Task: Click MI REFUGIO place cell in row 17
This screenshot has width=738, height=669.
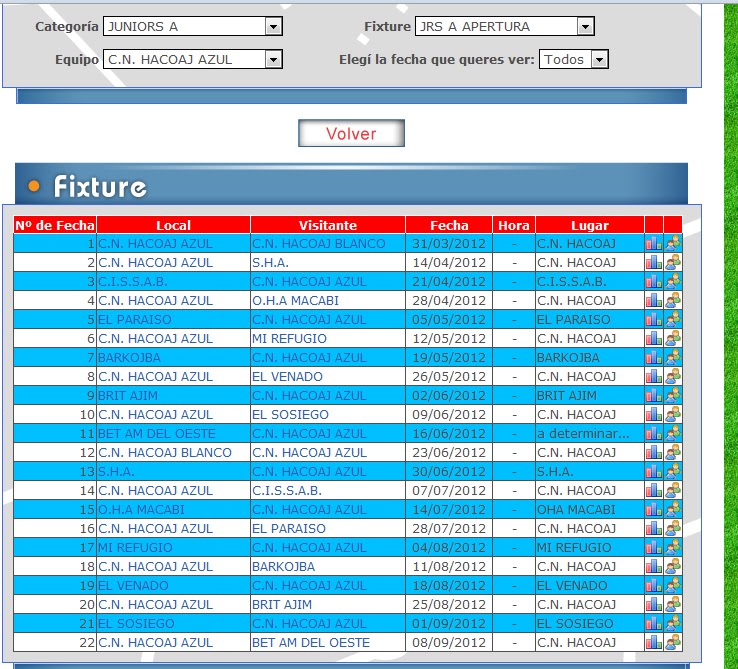Action: pos(590,547)
